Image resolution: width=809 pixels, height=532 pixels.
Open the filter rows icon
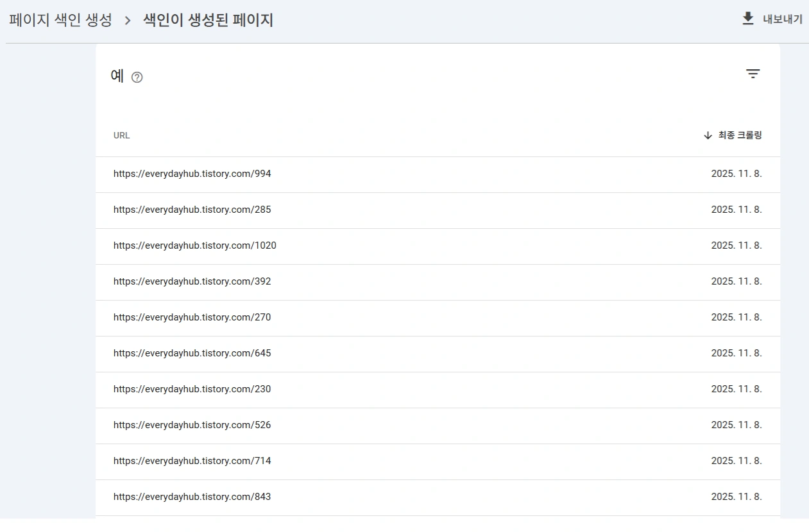(753, 74)
